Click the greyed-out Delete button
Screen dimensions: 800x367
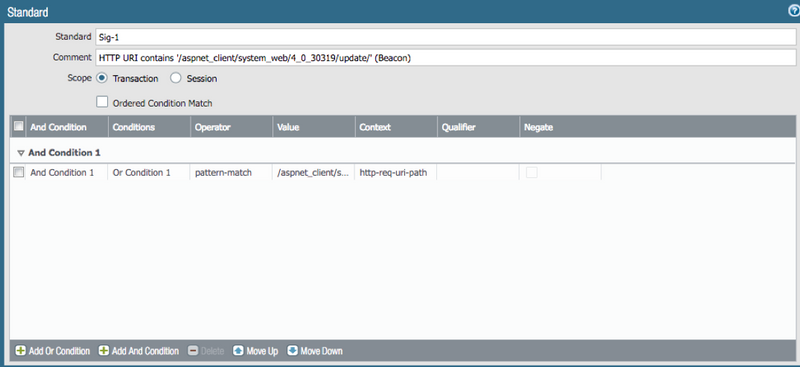[206, 351]
